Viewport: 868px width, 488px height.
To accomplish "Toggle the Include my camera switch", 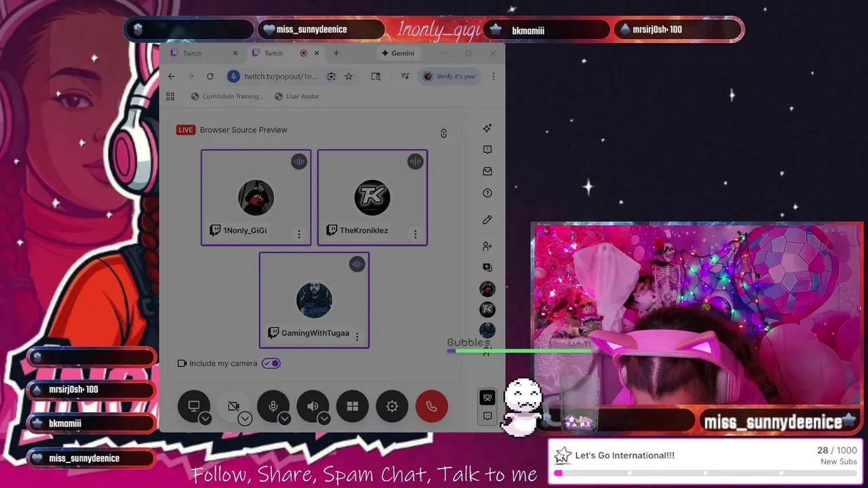I will click(271, 363).
